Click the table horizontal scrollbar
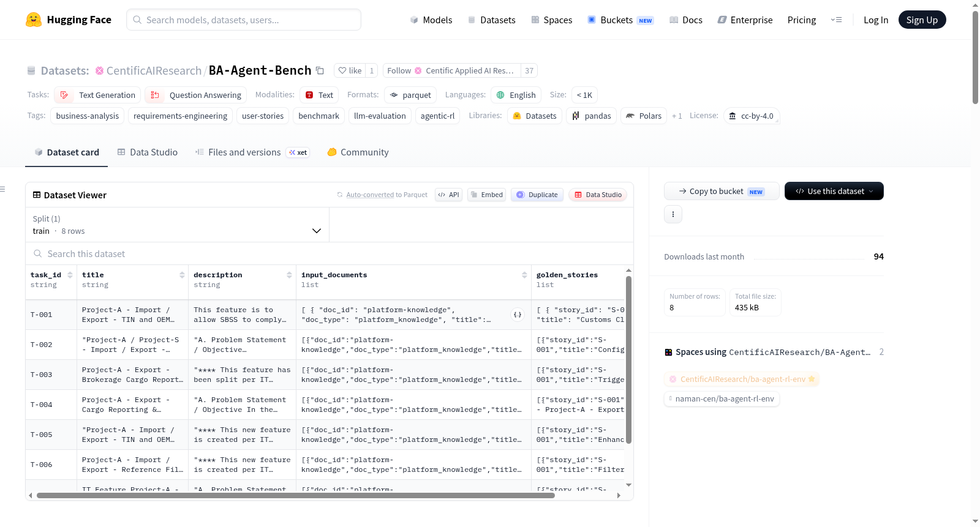This screenshot has width=980, height=527. (296, 495)
